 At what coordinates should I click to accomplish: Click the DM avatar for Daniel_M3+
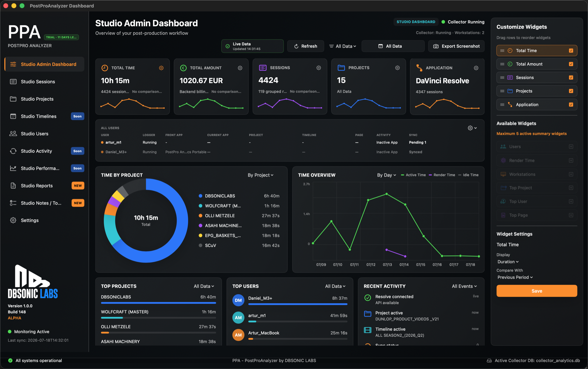pos(238,300)
